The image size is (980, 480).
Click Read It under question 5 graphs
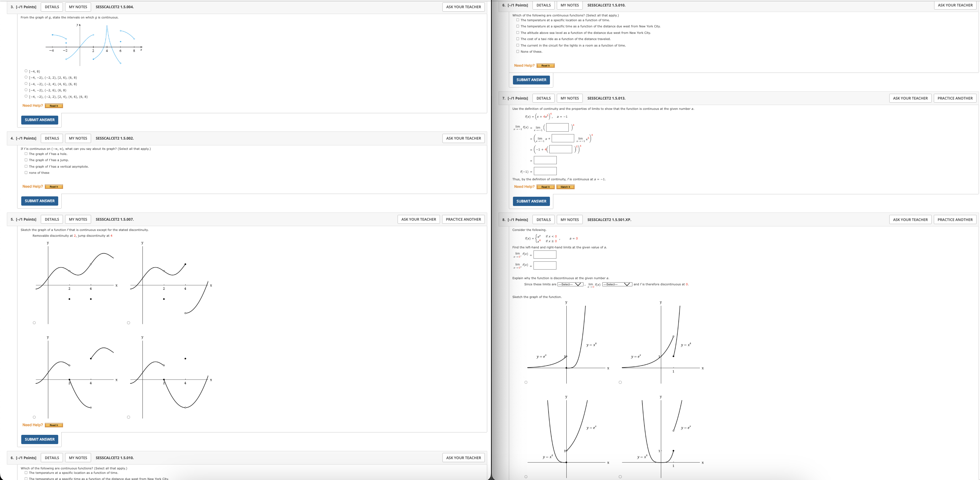tap(54, 425)
